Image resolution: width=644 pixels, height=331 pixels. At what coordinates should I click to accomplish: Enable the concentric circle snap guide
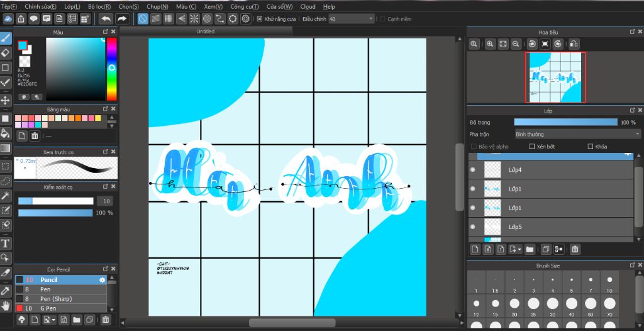click(207, 19)
